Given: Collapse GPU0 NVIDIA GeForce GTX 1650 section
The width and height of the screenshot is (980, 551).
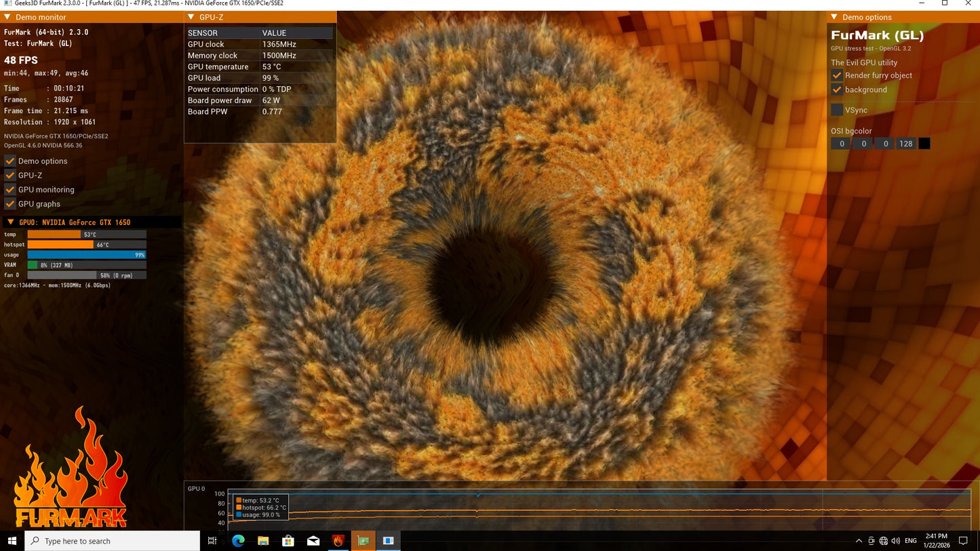Looking at the screenshot, I should (x=11, y=222).
